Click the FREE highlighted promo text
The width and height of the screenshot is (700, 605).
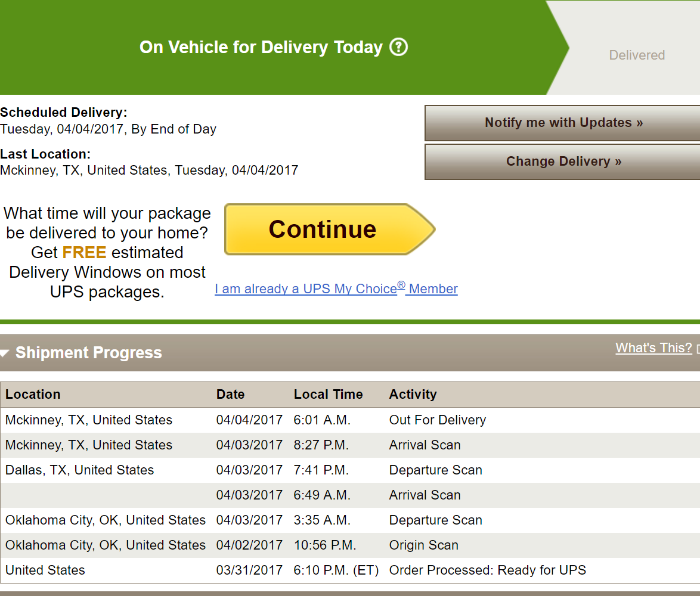[x=84, y=253]
